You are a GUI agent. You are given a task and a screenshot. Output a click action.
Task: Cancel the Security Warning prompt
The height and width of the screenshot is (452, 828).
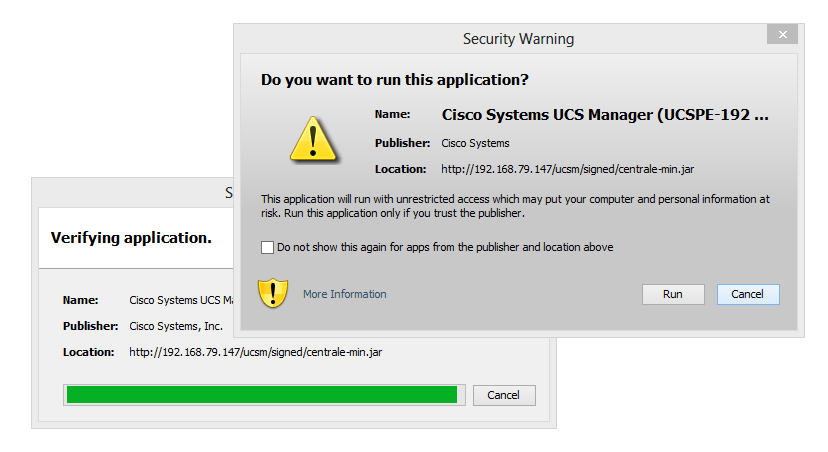[747, 294]
